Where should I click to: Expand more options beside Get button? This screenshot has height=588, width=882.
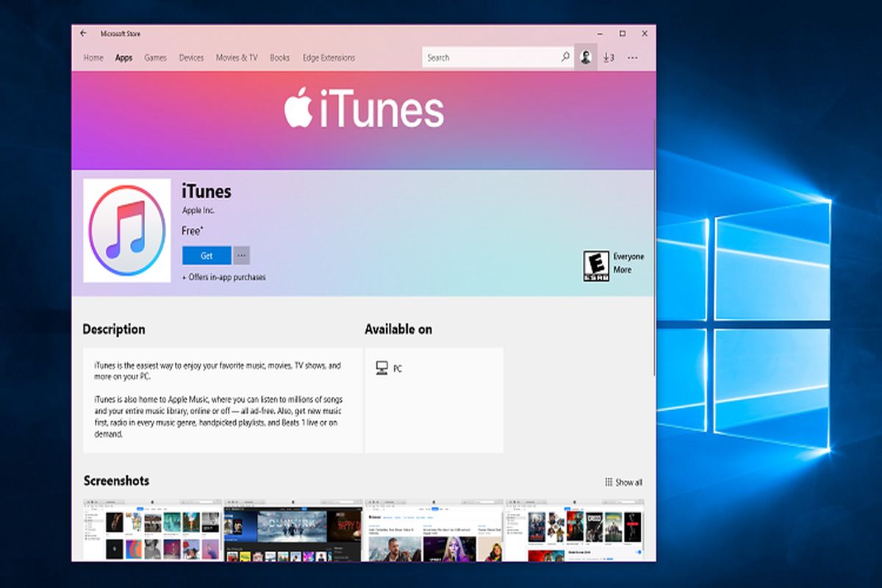pyautogui.click(x=241, y=256)
